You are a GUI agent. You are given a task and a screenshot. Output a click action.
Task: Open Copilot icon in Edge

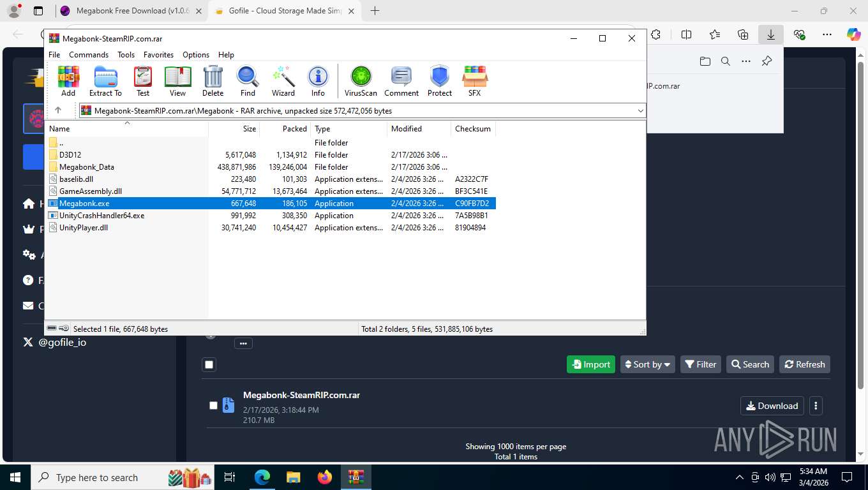tap(853, 34)
